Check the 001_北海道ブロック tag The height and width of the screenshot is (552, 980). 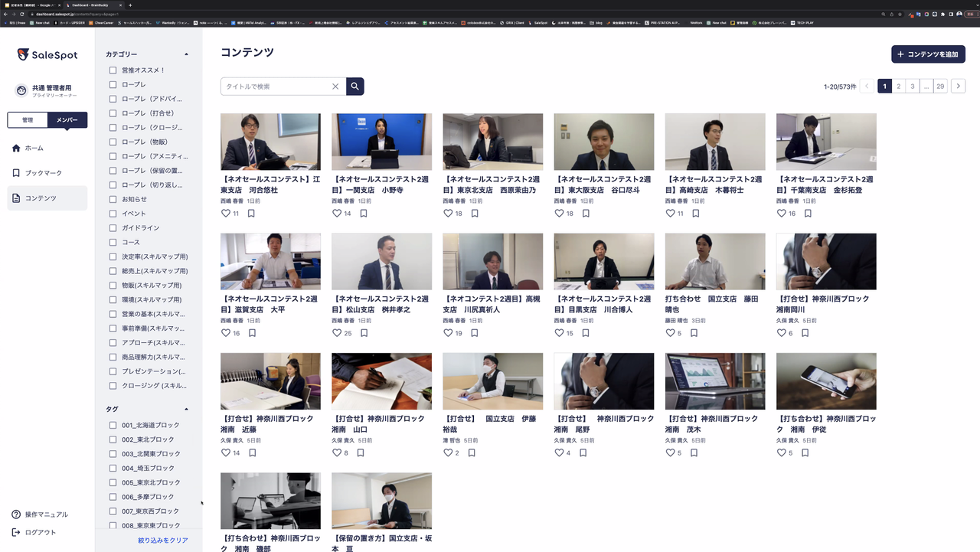(113, 425)
